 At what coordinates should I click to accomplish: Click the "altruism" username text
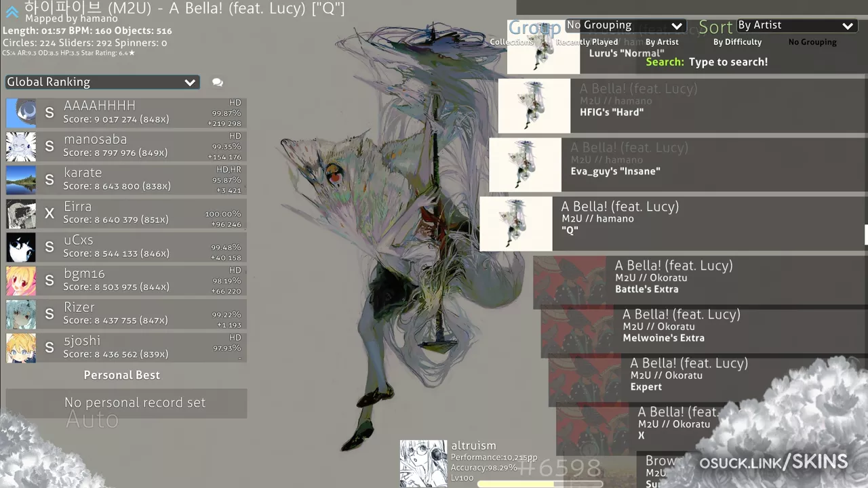(x=473, y=446)
